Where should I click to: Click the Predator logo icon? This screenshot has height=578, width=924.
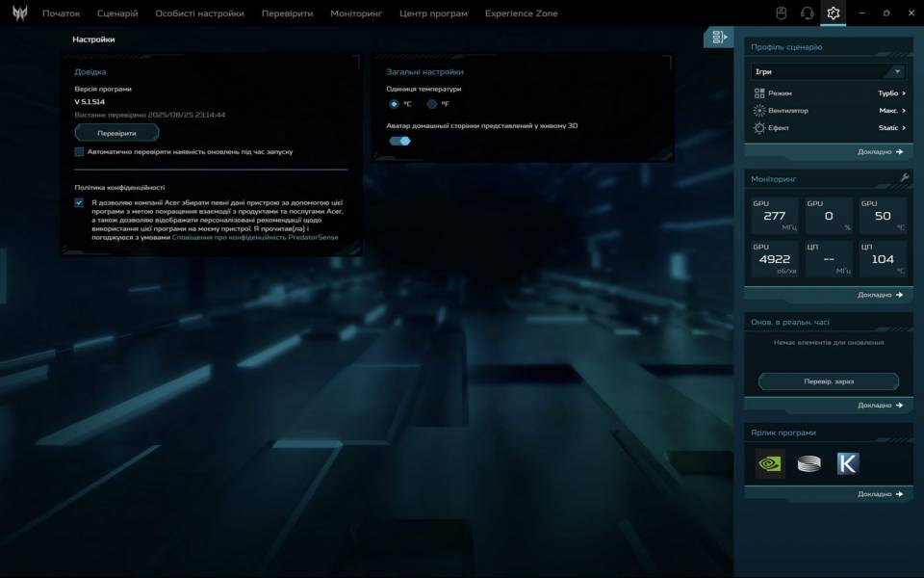point(19,13)
